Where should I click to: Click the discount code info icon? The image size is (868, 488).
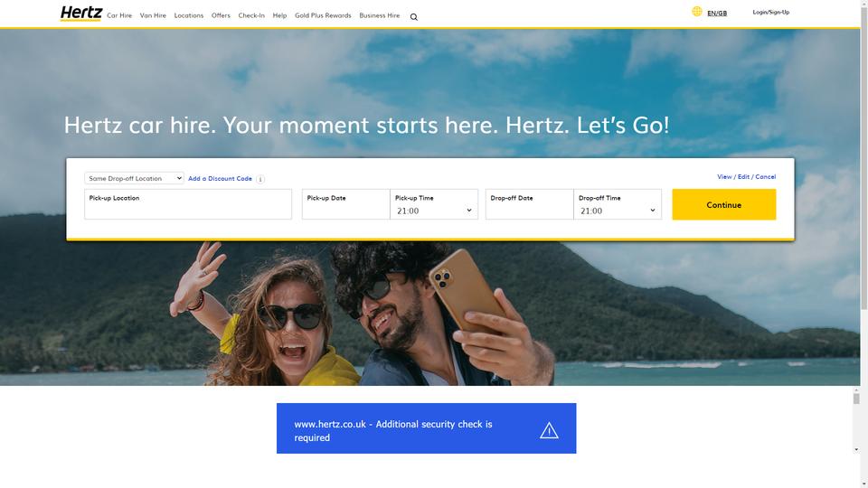[260, 179]
